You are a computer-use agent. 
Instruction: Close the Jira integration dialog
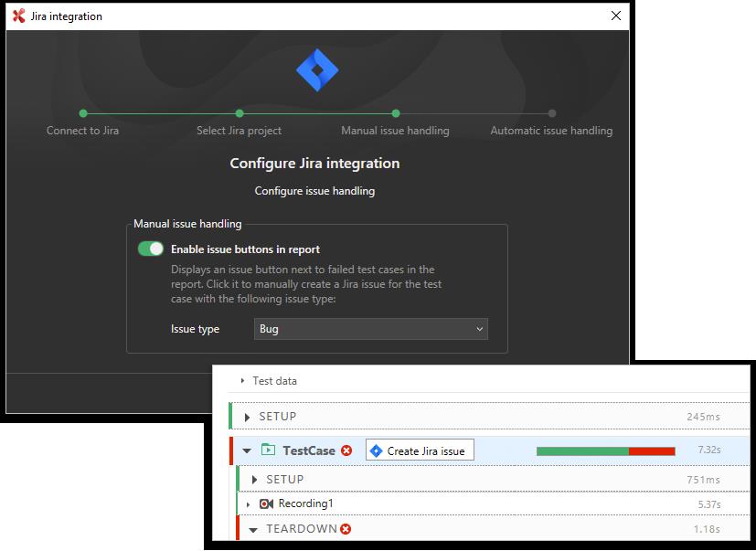coord(616,16)
